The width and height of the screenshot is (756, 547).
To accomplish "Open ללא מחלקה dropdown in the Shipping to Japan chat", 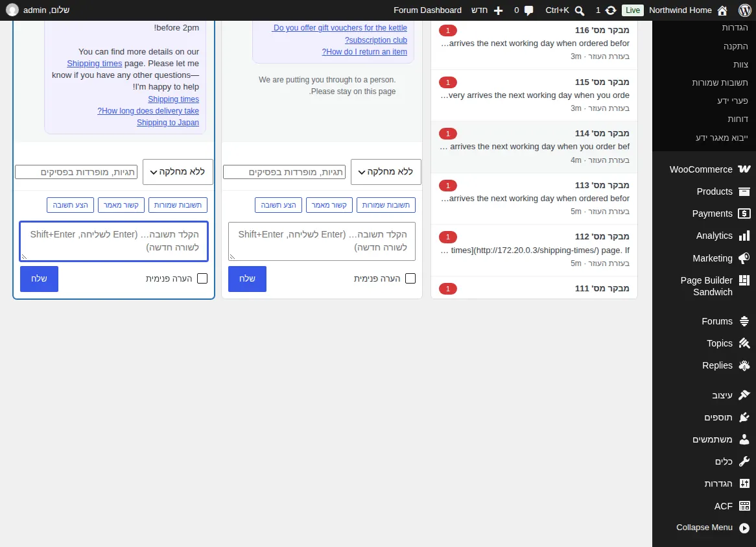I will [x=178, y=172].
